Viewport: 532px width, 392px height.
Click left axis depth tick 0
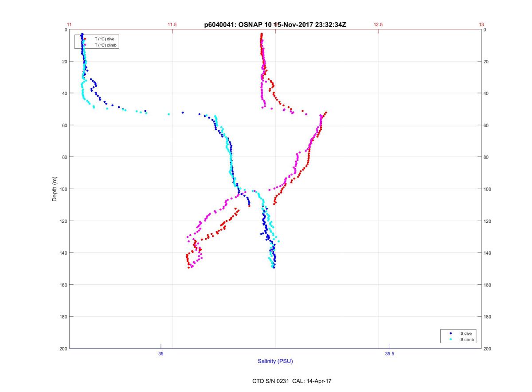tap(66, 30)
